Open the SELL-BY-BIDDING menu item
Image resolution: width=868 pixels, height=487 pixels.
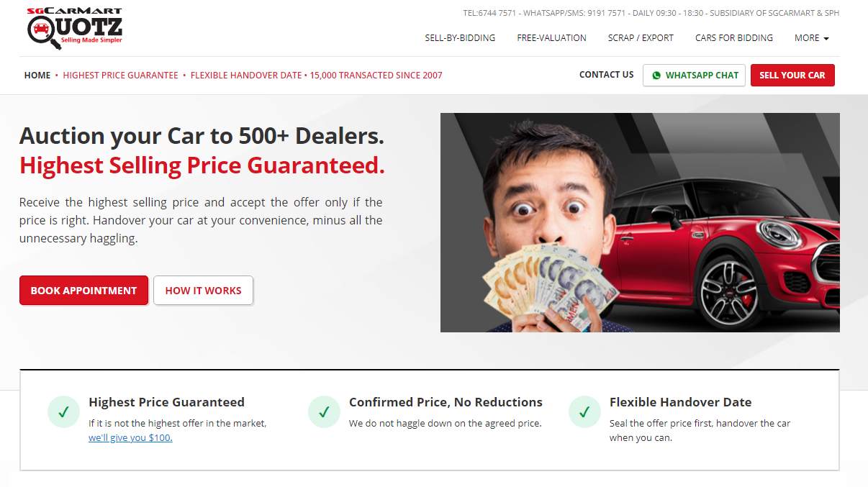click(460, 38)
